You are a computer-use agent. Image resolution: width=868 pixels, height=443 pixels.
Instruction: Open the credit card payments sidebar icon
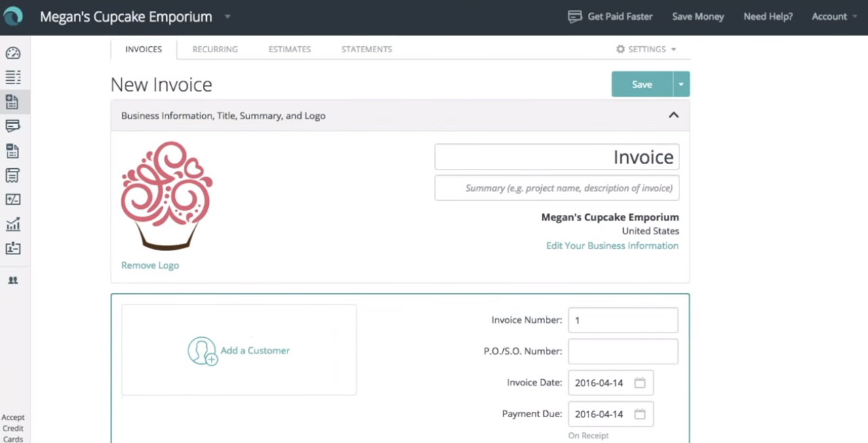click(13, 126)
